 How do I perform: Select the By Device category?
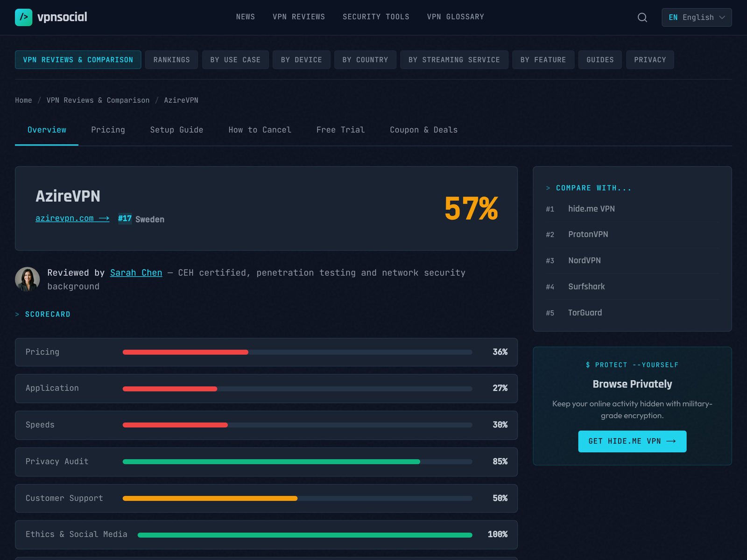click(x=302, y=60)
